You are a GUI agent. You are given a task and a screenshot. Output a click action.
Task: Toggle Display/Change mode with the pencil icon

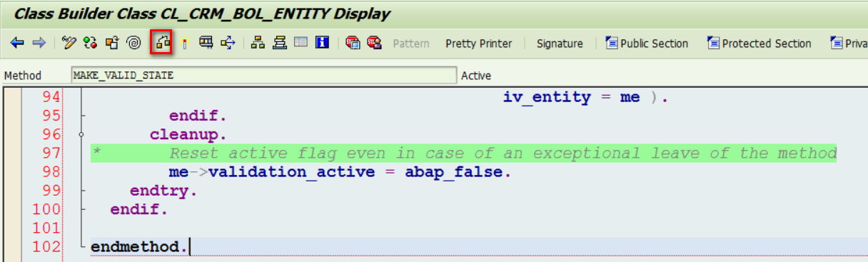[x=69, y=43]
